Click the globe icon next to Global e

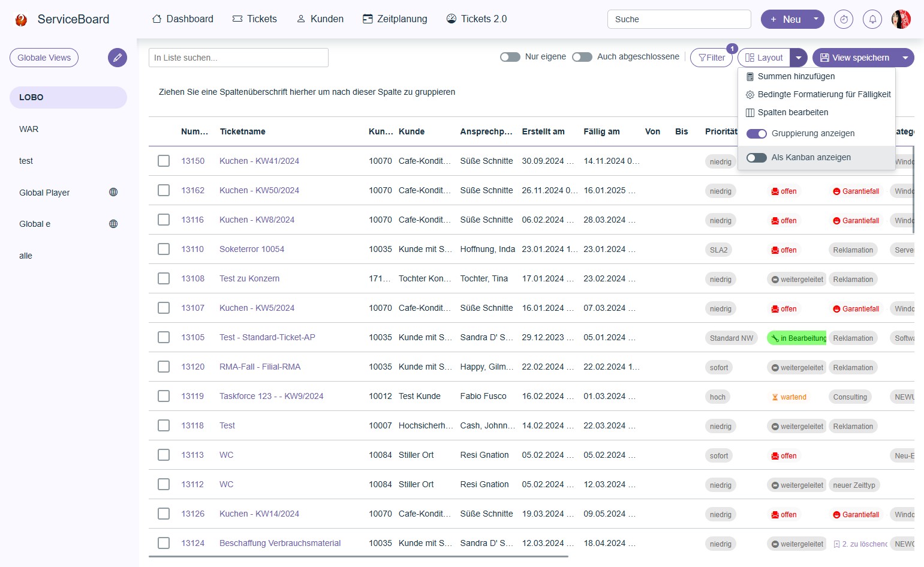(x=113, y=224)
